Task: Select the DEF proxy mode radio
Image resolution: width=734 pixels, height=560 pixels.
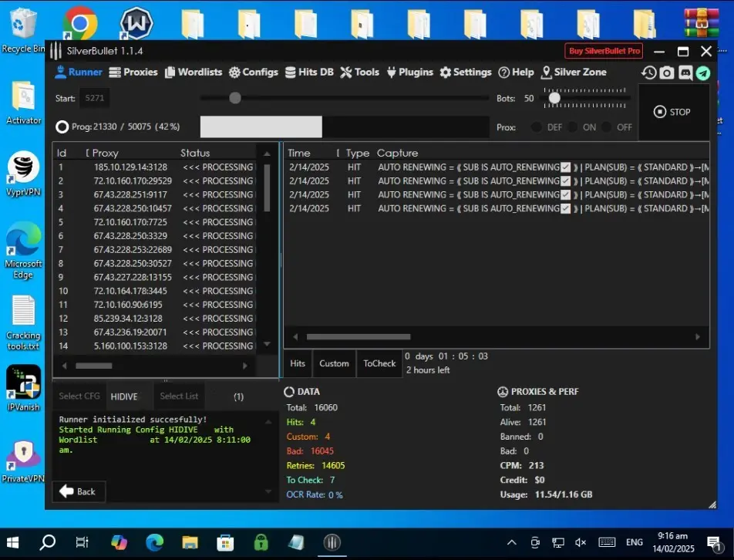Action: (x=537, y=127)
